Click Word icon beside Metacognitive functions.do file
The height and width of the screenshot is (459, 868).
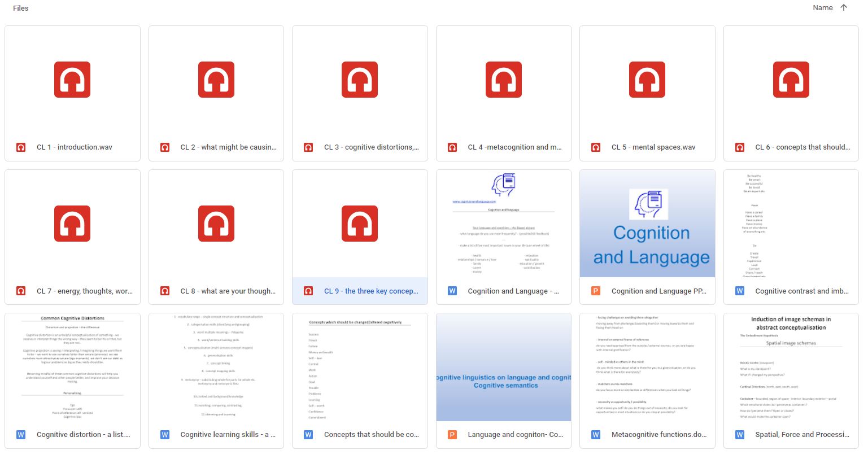(596, 435)
